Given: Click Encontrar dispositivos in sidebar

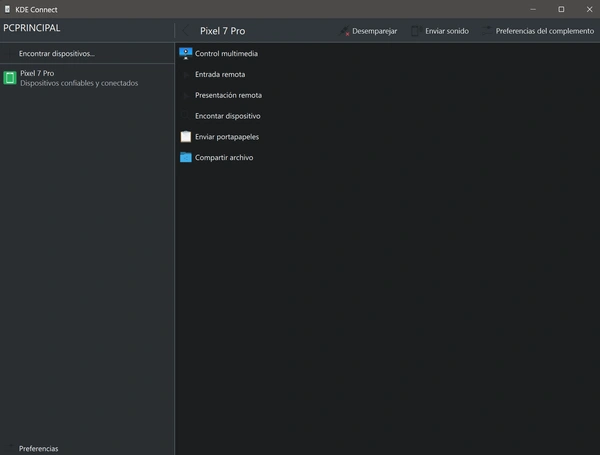Looking at the screenshot, I should click(87, 54).
